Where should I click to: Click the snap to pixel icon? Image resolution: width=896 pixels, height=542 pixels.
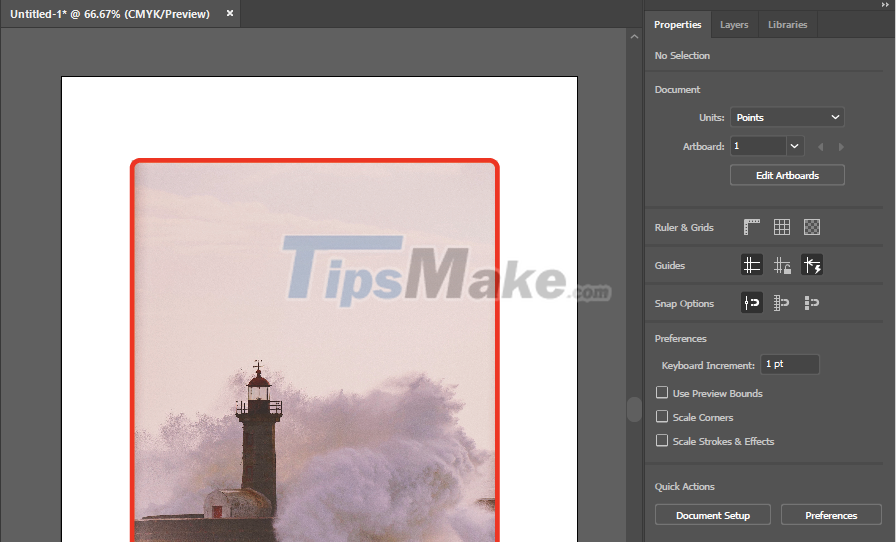click(x=811, y=302)
